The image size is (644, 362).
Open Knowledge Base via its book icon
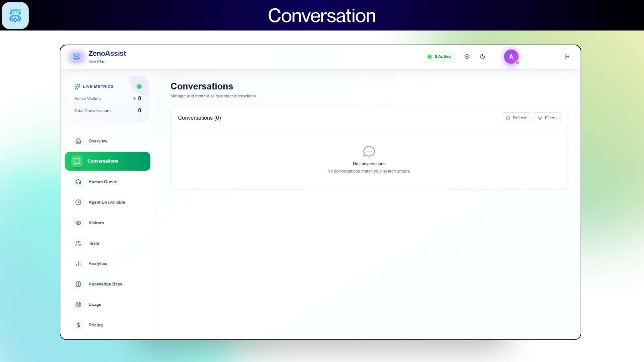click(78, 284)
